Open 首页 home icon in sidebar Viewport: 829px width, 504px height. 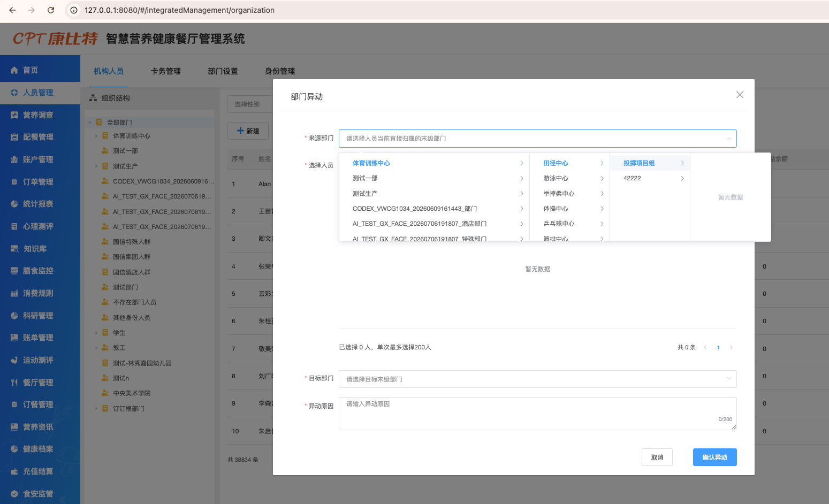tap(14, 70)
